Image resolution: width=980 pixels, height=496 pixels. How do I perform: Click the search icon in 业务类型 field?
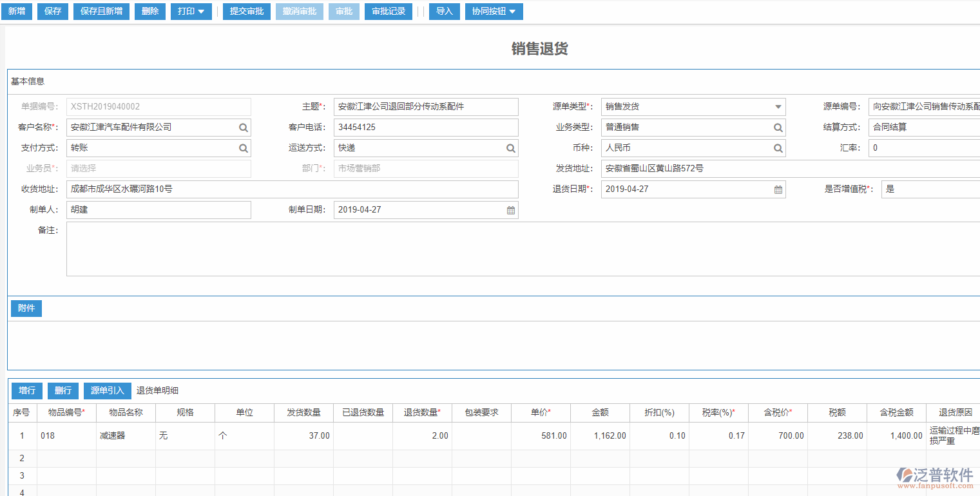[x=778, y=128]
